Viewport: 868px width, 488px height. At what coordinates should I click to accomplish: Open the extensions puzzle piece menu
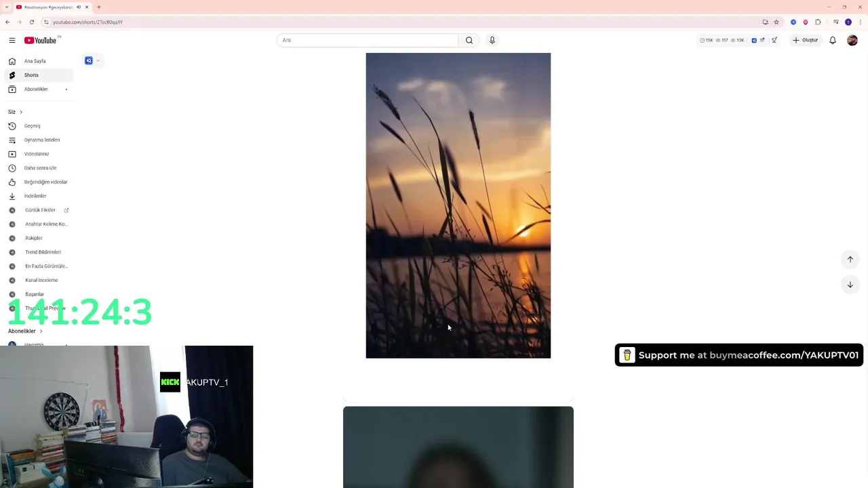coord(818,22)
